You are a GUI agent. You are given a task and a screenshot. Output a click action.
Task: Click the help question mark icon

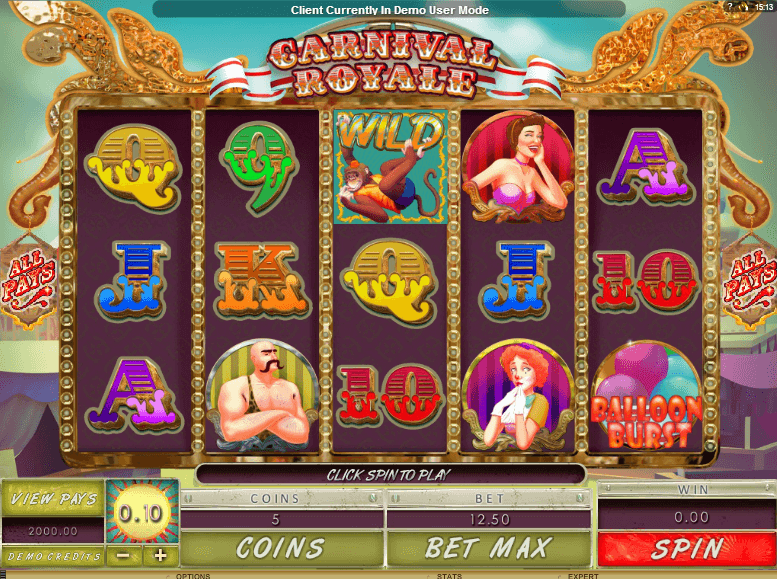[729, 7]
